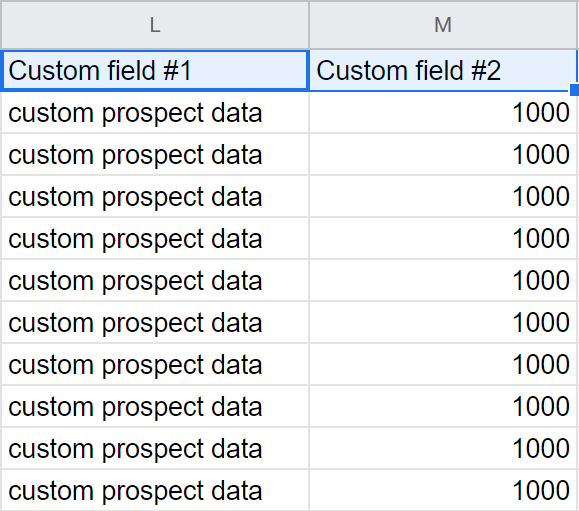Select fourth 1000 value in column M
This screenshot has width=579, height=511.
443,239
